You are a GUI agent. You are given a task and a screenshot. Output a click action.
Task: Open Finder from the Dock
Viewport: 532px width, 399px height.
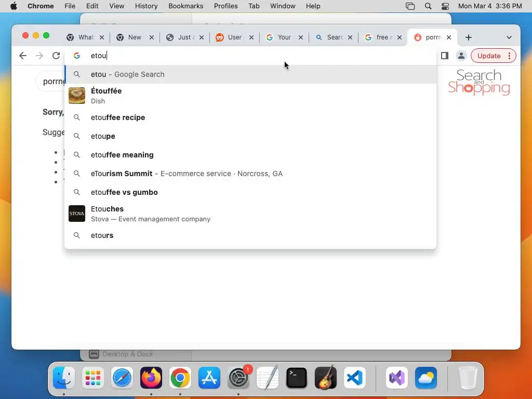click(64, 378)
